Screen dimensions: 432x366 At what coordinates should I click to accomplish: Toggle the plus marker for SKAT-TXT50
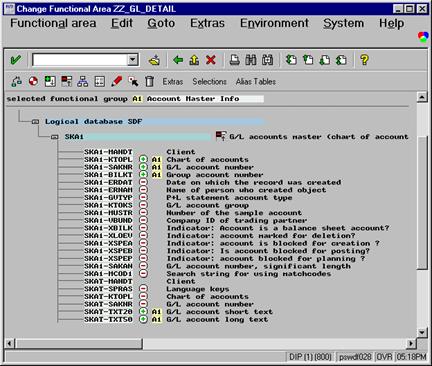(143, 319)
